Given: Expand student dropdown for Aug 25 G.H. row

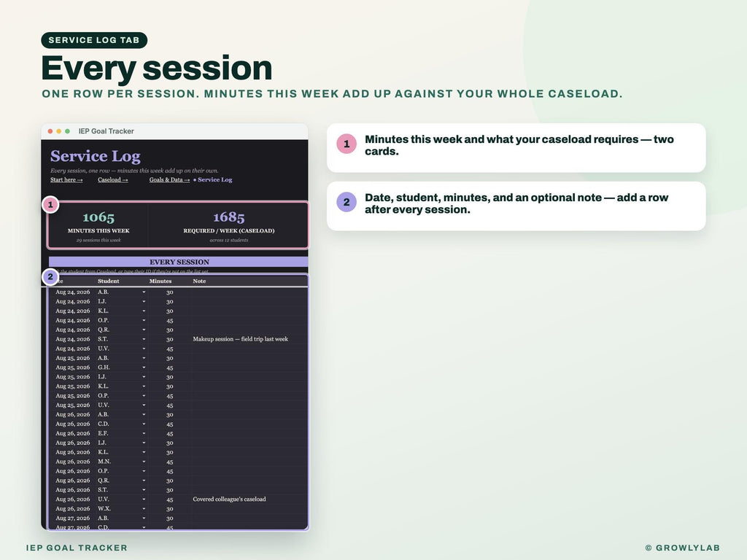Looking at the screenshot, I should click(x=144, y=367).
